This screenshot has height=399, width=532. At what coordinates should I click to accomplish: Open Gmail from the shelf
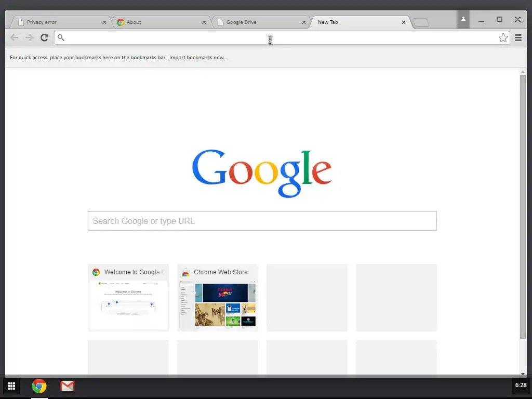pyautogui.click(x=67, y=386)
